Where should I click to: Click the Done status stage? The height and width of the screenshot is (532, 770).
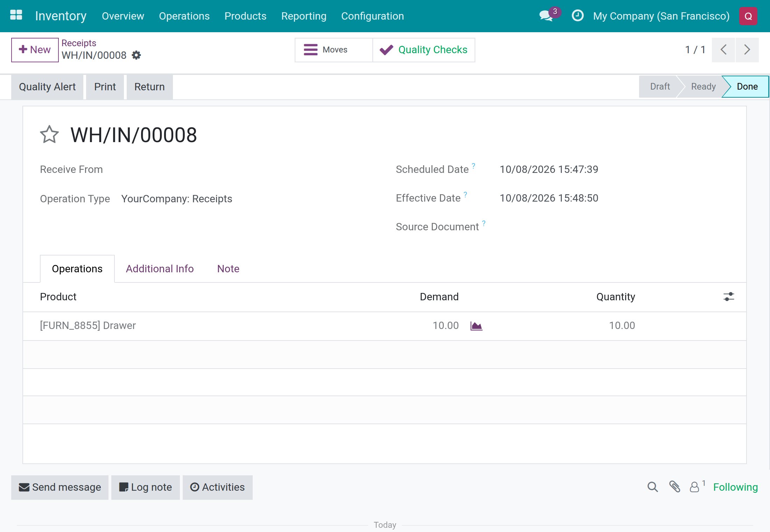tap(747, 87)
